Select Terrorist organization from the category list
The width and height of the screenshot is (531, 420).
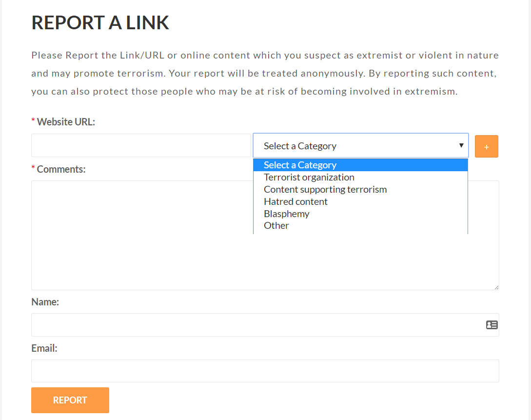[x=309, y=177]
